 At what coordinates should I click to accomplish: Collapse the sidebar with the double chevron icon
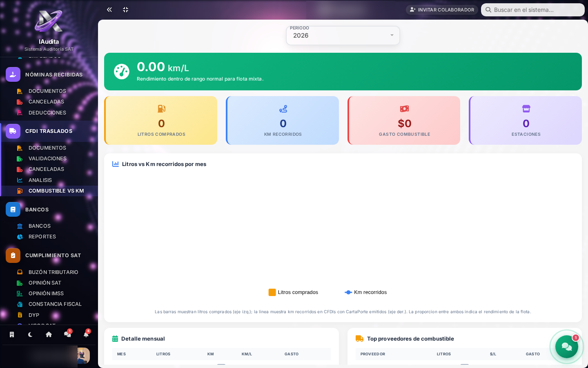point(109,9)
